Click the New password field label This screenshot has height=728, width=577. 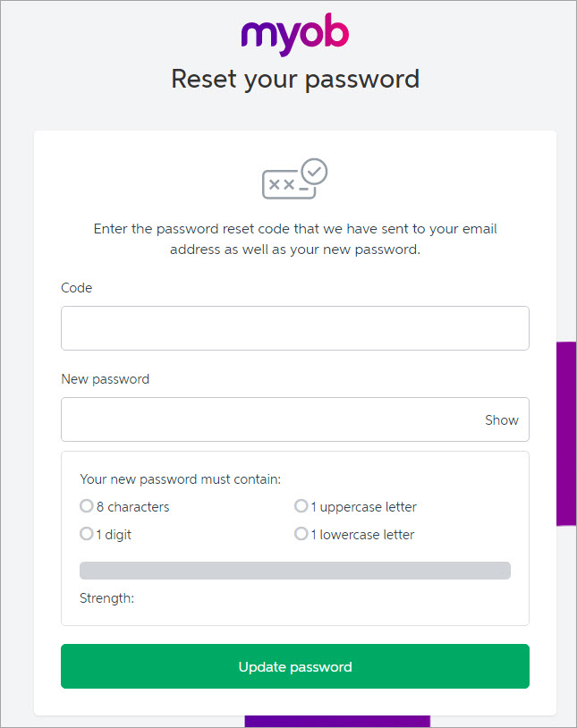(105, 379)
